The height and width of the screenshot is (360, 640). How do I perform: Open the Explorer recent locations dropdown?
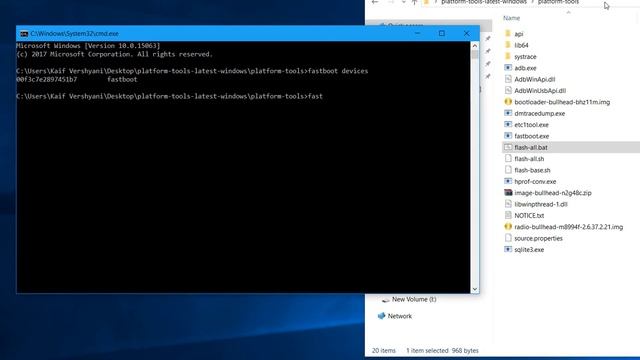point(404,2)
